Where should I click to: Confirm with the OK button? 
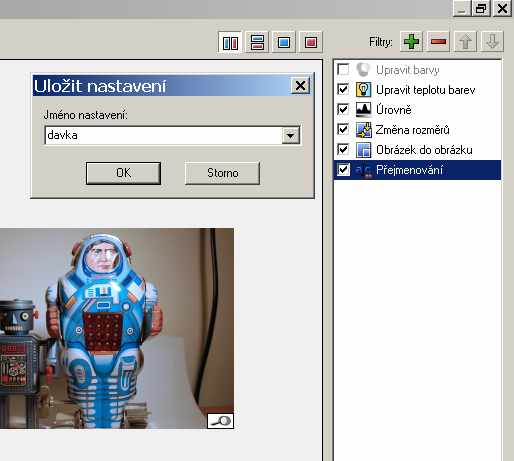(x=123, y=173)
